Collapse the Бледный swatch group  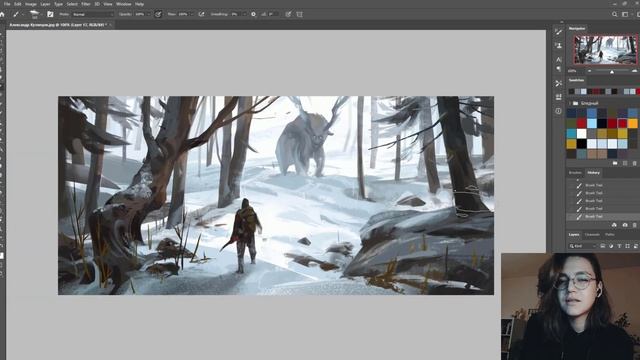pyautogui.click(x=571, y=103)
